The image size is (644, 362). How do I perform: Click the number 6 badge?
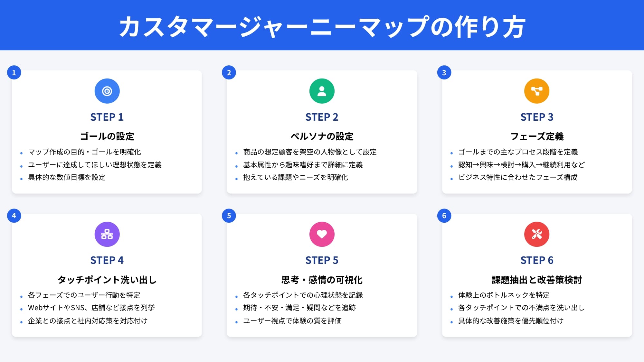point(444,216)
